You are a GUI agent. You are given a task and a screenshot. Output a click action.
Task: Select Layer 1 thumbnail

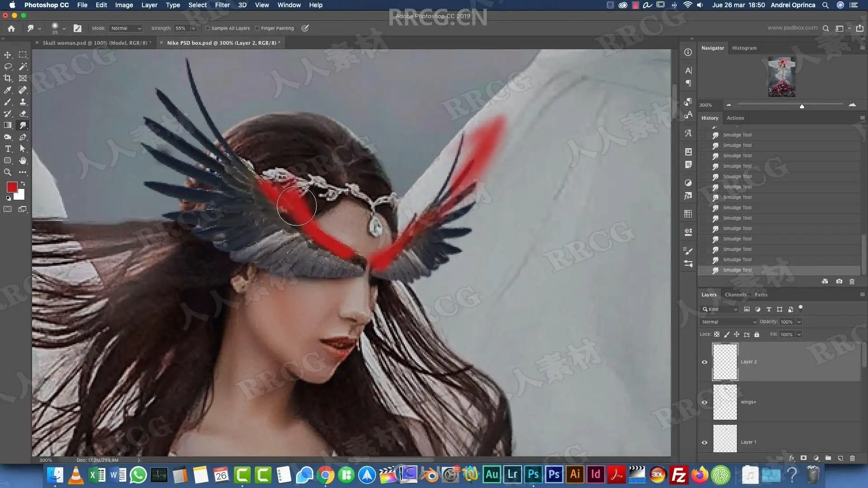point(725,438)
